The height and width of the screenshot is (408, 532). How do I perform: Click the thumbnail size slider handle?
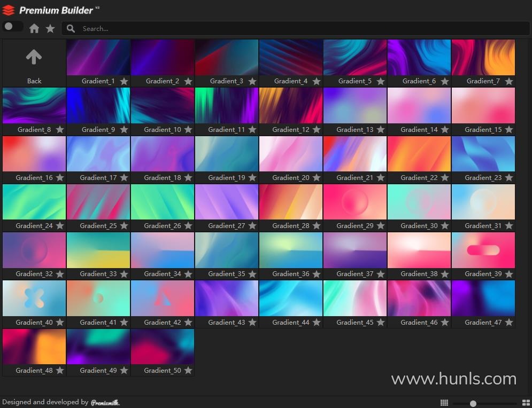click(473, 403)
